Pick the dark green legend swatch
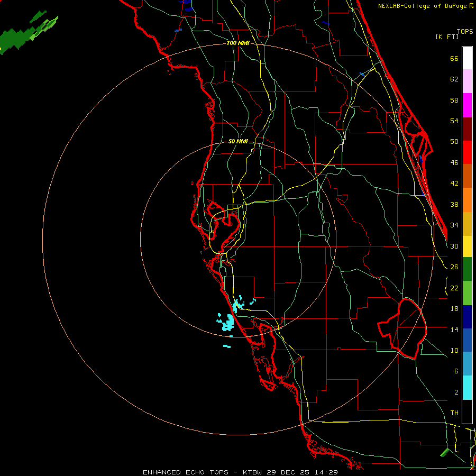476x476 pixels. pyautogui.click(x=467, y=269)
